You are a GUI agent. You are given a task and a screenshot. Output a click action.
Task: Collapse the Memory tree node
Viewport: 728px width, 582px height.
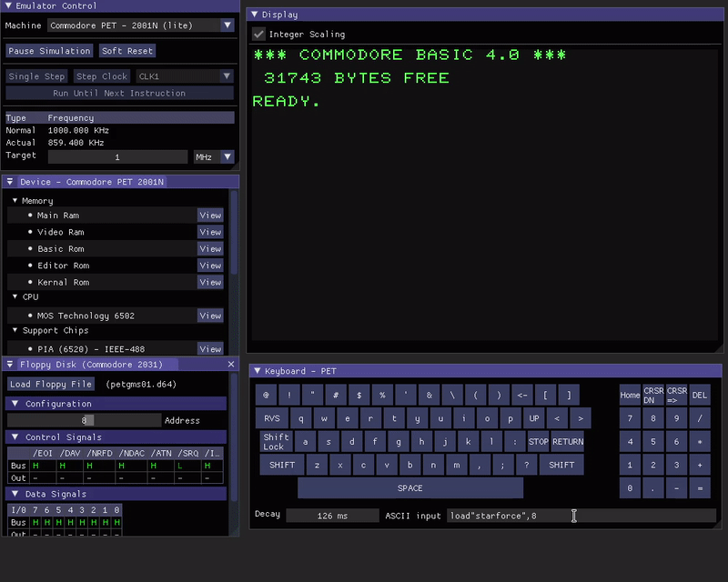(x=15, y=200)
